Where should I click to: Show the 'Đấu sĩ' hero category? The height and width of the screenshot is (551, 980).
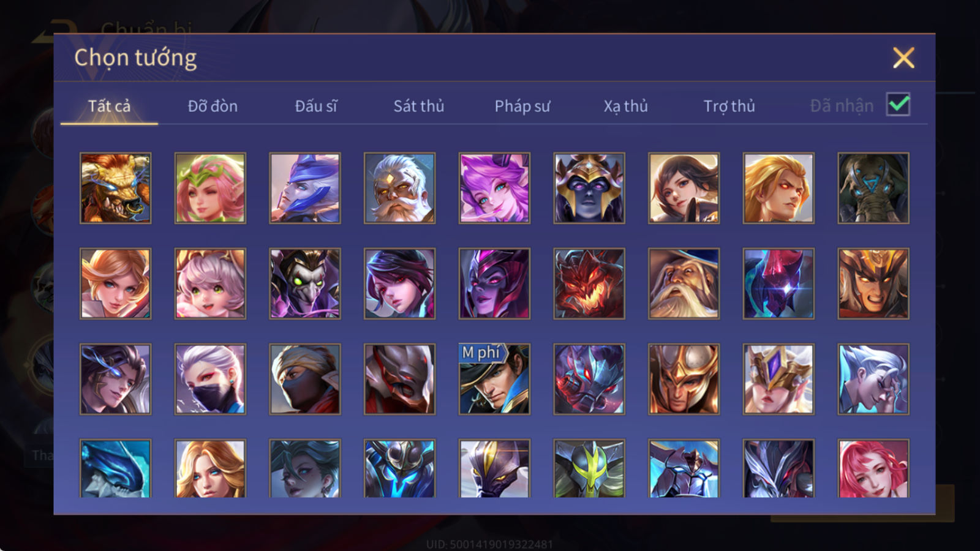click(x=315, y=106)
